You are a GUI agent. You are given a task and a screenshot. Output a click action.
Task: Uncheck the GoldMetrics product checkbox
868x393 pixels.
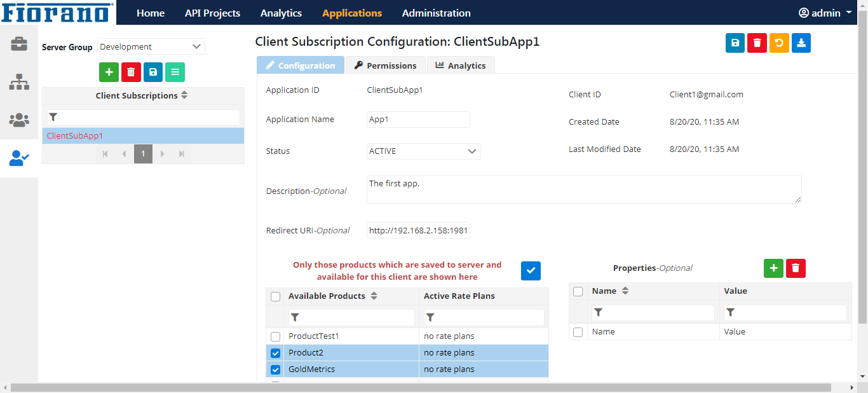[275, 369]
